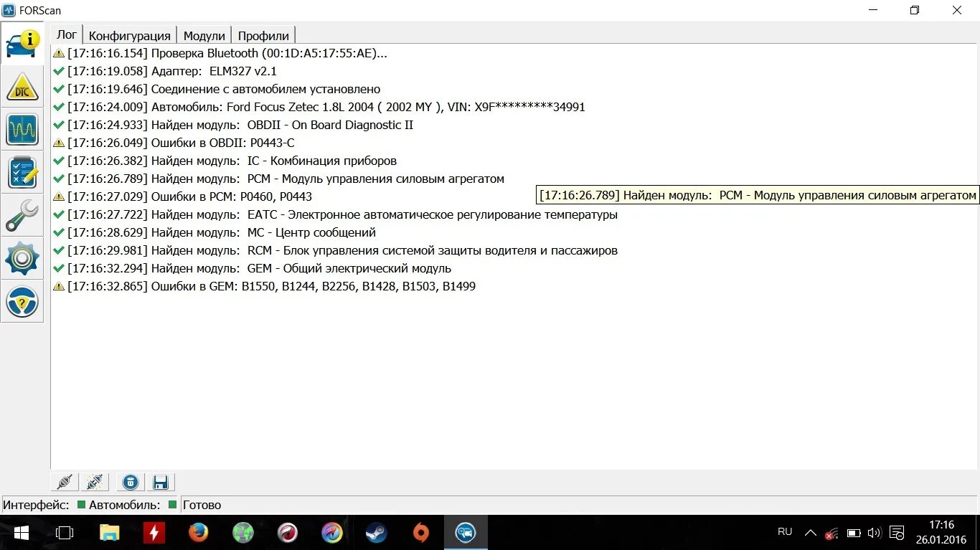Switch to the Профили tab
980x550 pixels.
point(263,35)
